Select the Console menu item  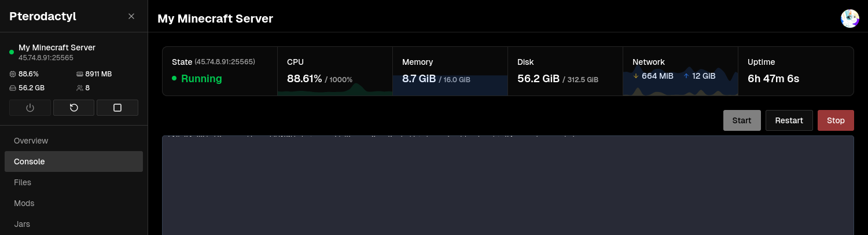[73, 161]
